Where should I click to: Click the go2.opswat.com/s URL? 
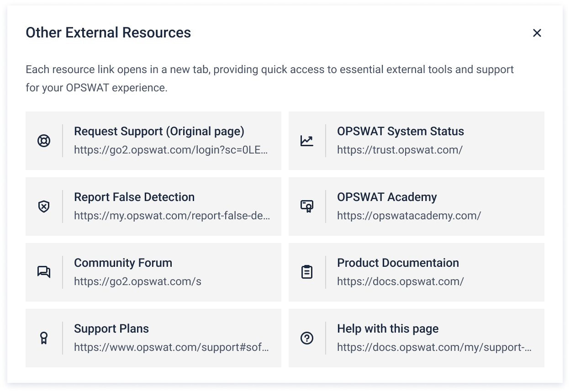pos(137,281)
